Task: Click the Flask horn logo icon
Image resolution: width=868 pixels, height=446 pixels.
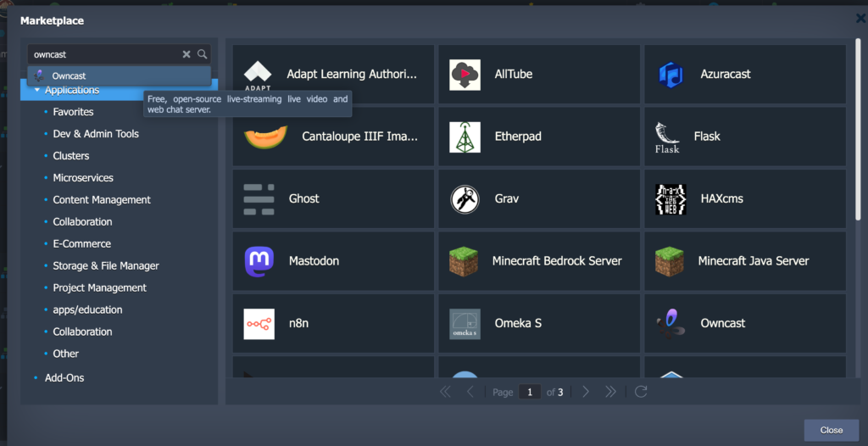Action: pos(667,137)
